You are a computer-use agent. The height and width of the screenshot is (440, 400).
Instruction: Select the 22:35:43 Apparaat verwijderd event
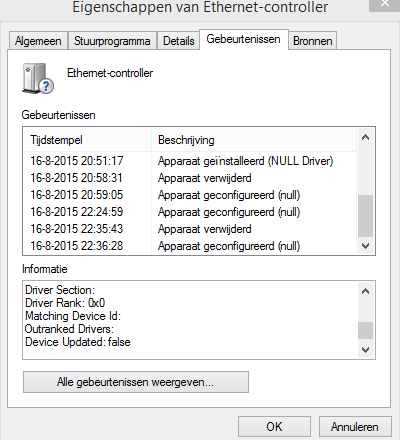pos(190,229)
